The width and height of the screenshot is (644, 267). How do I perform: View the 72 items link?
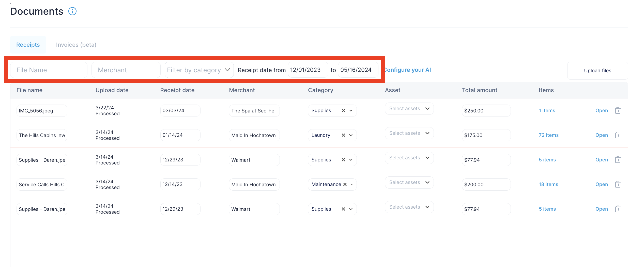click(549, 135)
